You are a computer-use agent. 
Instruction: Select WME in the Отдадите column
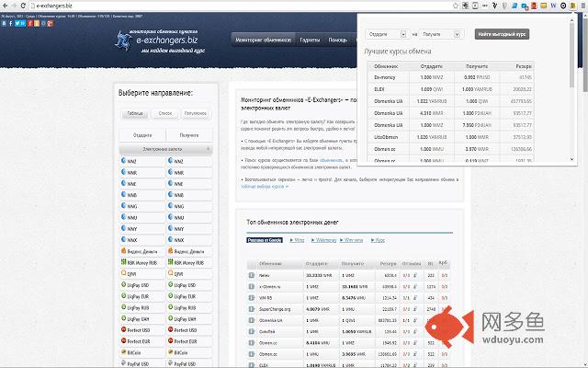tap(141, 184)
